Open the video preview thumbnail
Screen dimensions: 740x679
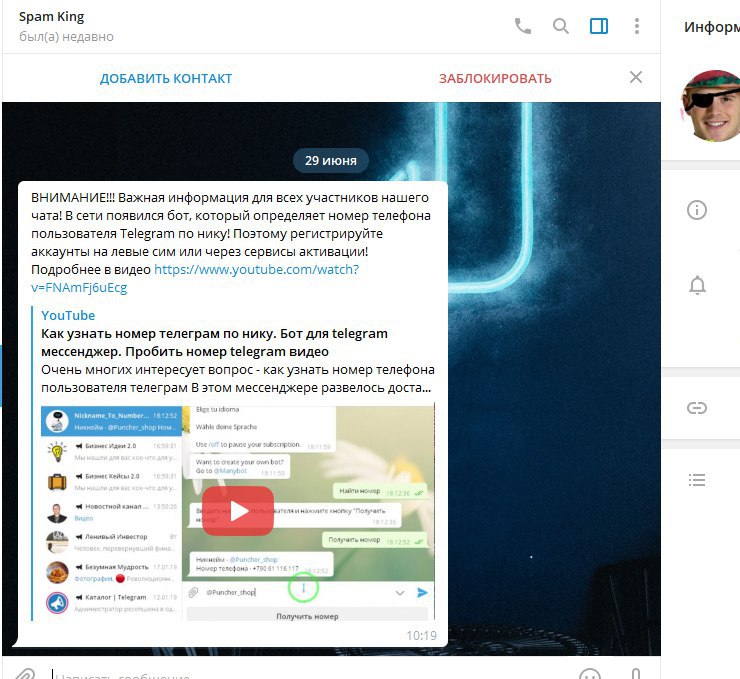tap(237, 513)
